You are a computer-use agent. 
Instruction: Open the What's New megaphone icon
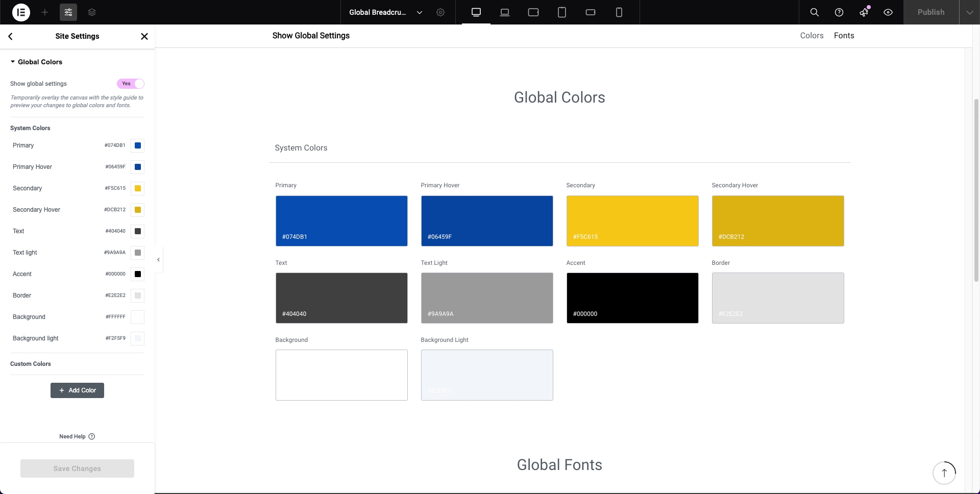(x=864, y=12)
